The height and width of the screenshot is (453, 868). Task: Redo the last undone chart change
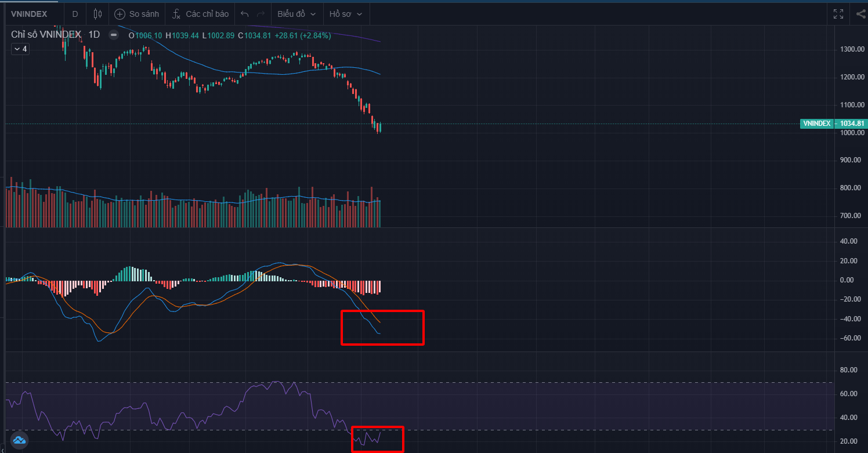[x=261, y=13]
